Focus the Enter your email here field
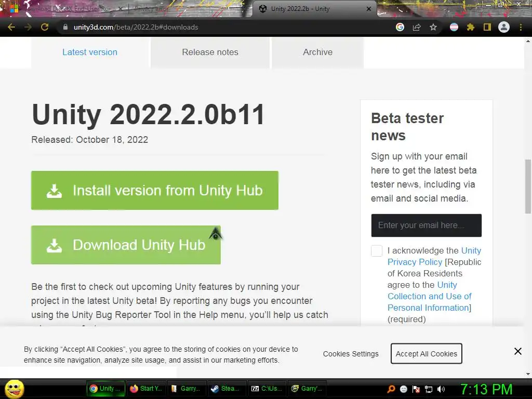 [x=426, y=225]
